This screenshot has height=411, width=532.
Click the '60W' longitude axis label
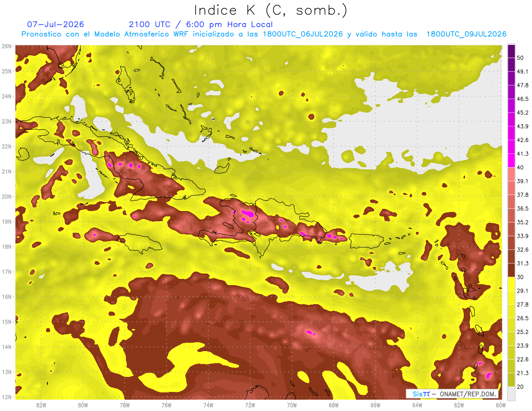501,405
